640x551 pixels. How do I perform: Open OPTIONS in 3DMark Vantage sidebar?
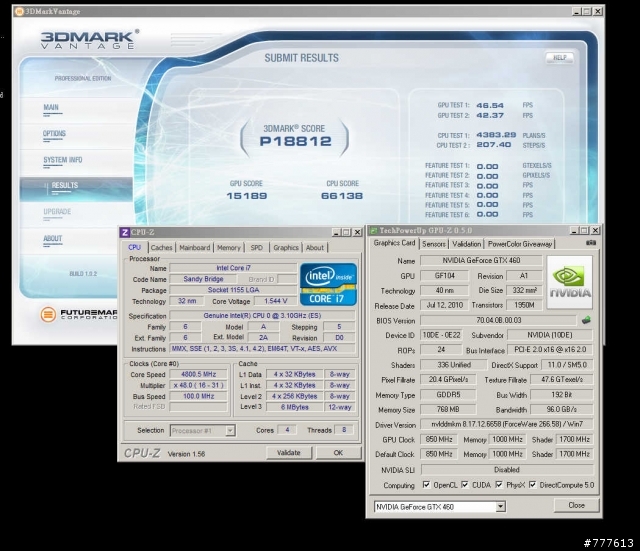point(54,133)
